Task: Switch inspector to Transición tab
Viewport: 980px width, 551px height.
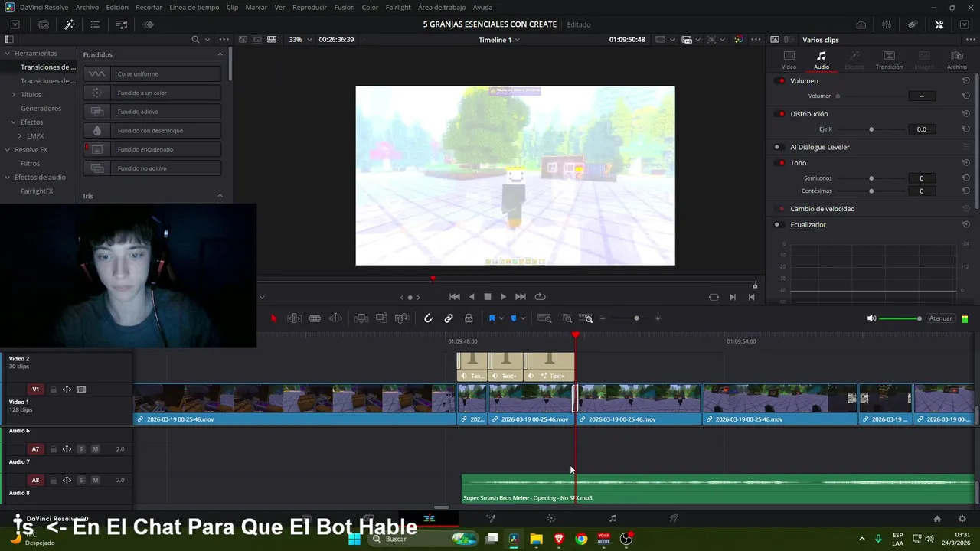Action: (x=889, y=60)
